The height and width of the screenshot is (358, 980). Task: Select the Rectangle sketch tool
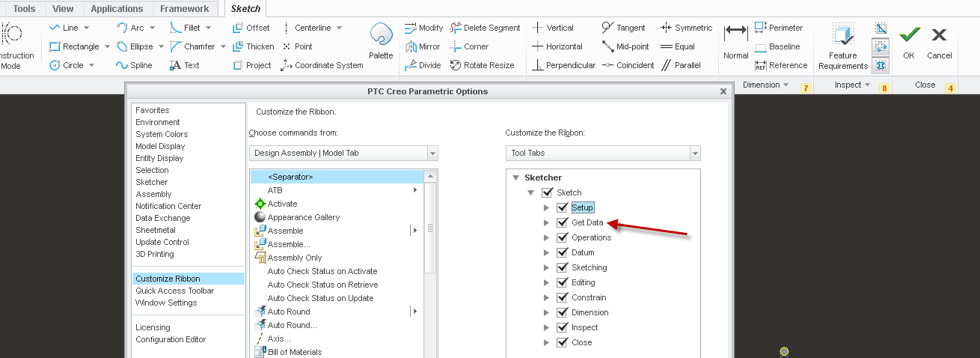coord(73,46)
